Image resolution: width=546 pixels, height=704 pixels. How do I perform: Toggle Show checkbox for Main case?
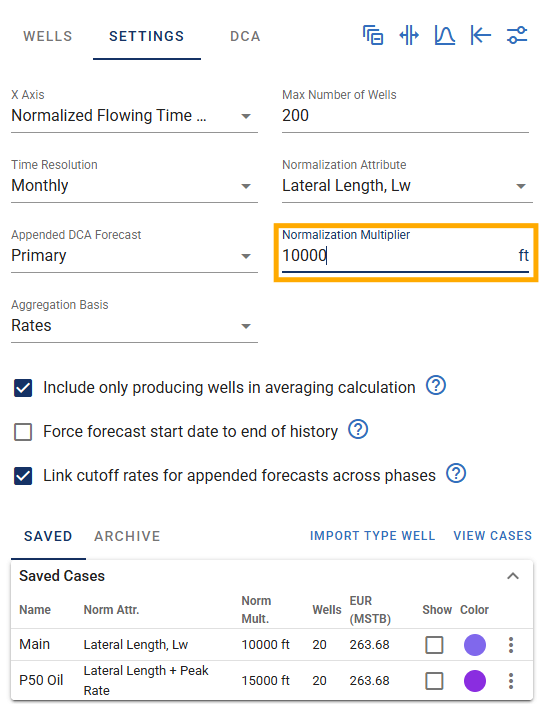(434, 645)
